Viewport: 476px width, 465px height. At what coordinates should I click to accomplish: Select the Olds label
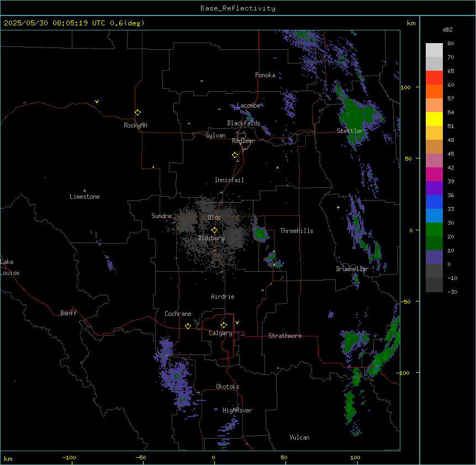click(x=214, y=218)
